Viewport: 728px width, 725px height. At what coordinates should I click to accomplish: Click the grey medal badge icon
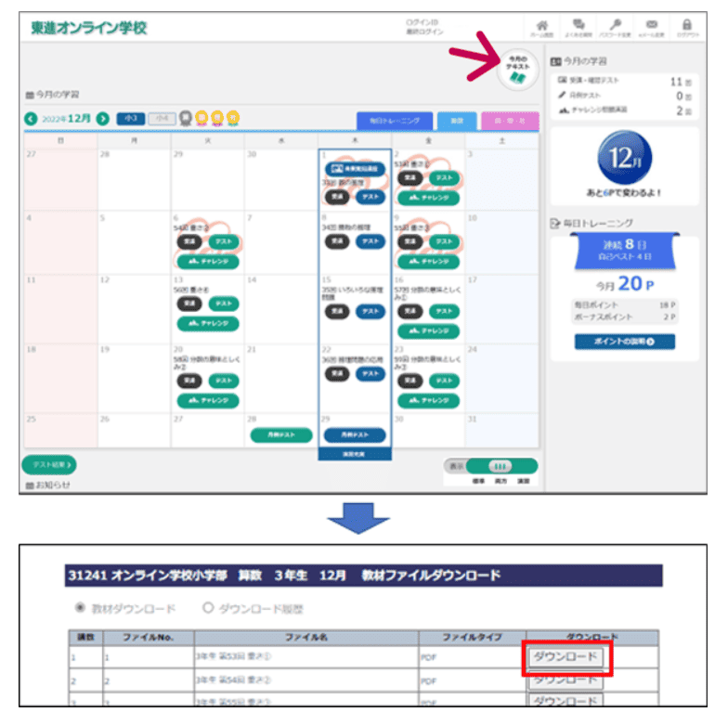tap(186, 119)
